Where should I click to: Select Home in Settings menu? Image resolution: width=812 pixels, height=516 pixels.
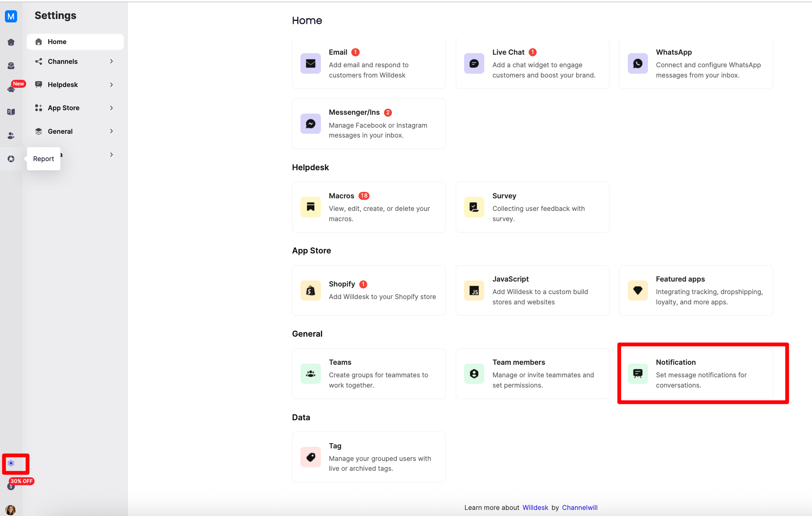pyautogui.click(x=75, y=42)
